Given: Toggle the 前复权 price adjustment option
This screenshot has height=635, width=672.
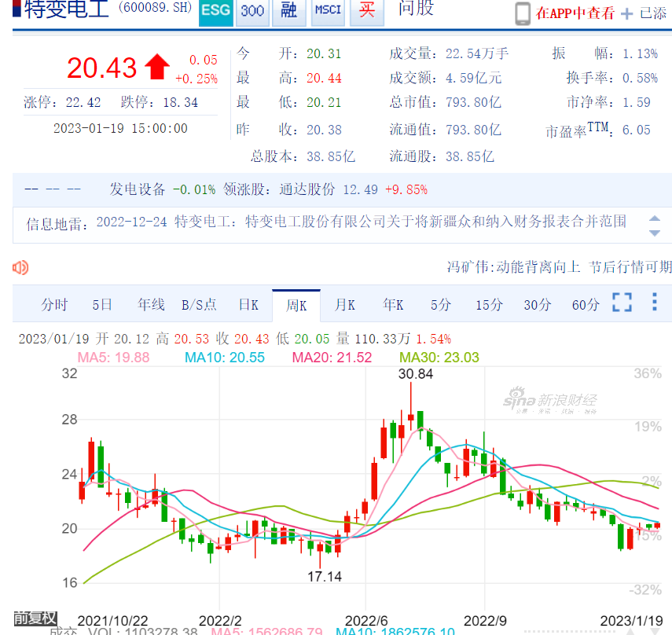Looking at the screenshot, I should pyautogui.click(x=35, y=618).
